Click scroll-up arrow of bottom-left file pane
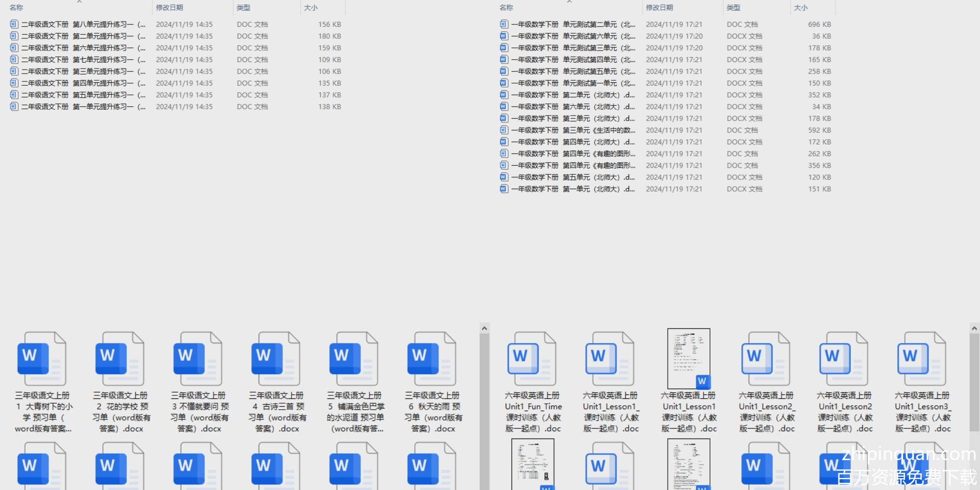This screenshot has height=490, width=980. [x=485, y=328]
